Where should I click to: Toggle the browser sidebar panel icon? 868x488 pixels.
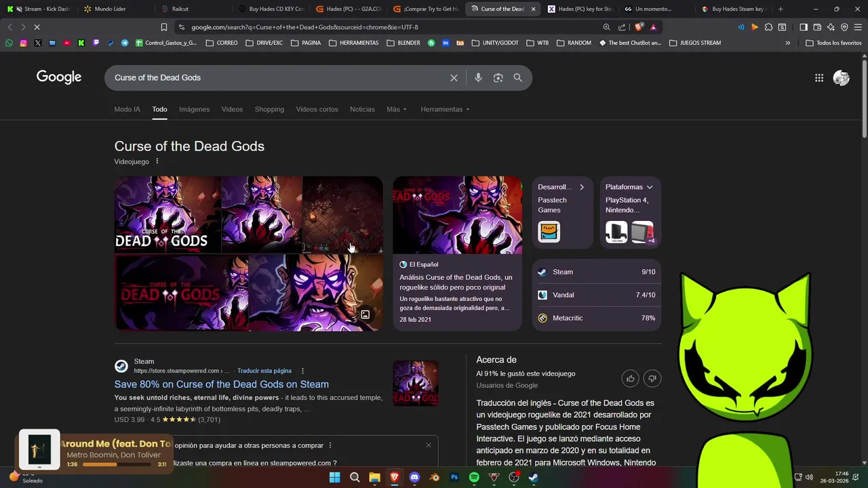(x=804, y=27)
